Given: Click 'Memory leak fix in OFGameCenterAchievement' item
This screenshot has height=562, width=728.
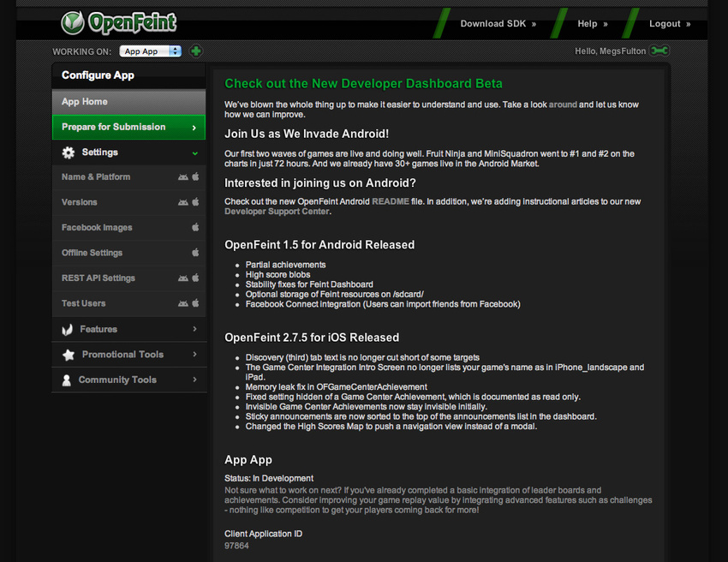Looking at the screenshot, I should click(336, 387).
